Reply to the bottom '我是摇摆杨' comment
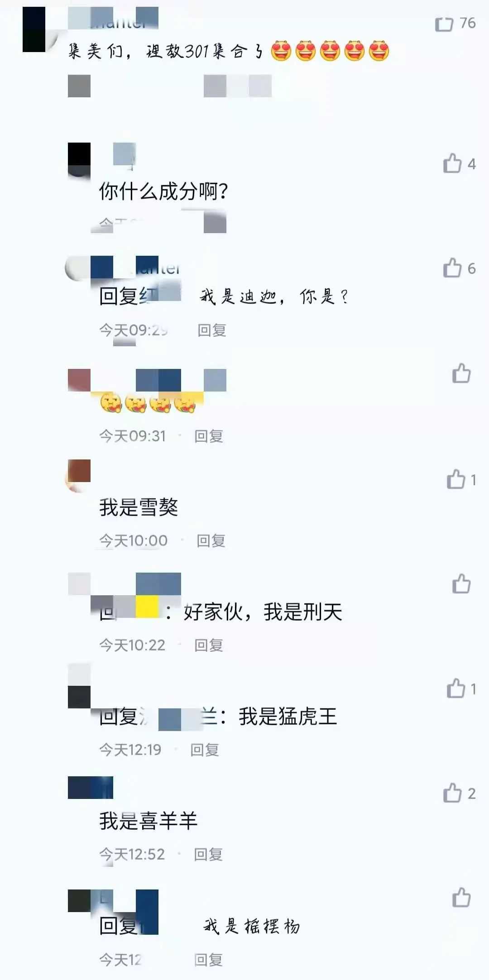489x980 pixels. coord(209,959)
